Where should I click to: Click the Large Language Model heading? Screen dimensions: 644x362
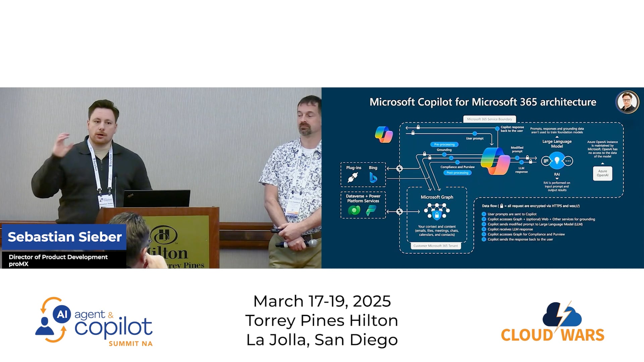coord(557,144)
